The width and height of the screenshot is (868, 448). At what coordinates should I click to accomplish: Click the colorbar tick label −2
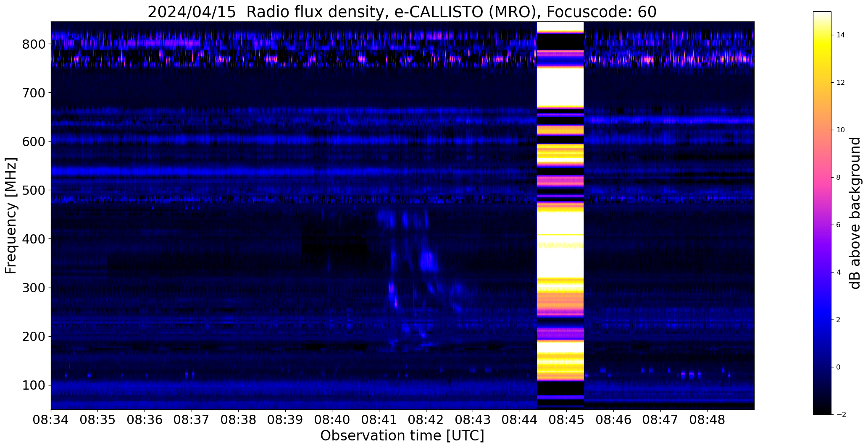point(841,415)
